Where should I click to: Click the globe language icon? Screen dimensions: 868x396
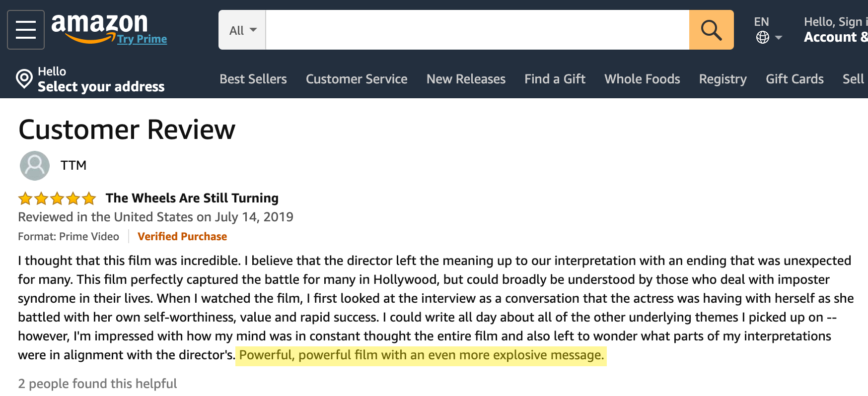pos(763,37)
